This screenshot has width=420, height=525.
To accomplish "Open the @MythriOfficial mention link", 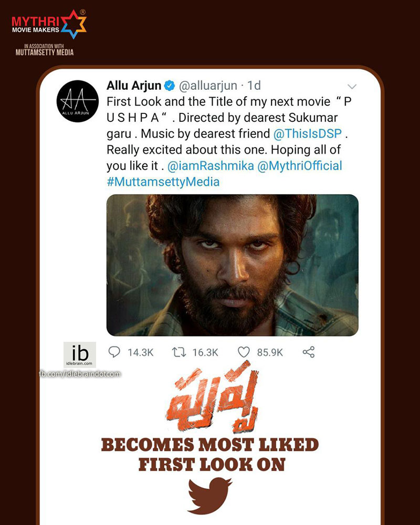I will [300, 166].
